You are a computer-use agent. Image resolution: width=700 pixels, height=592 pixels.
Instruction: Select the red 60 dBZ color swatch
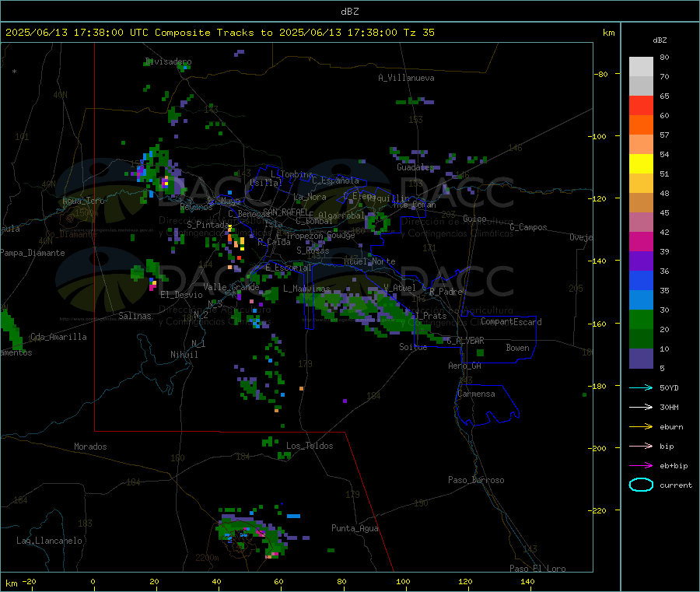coord(641,105)
